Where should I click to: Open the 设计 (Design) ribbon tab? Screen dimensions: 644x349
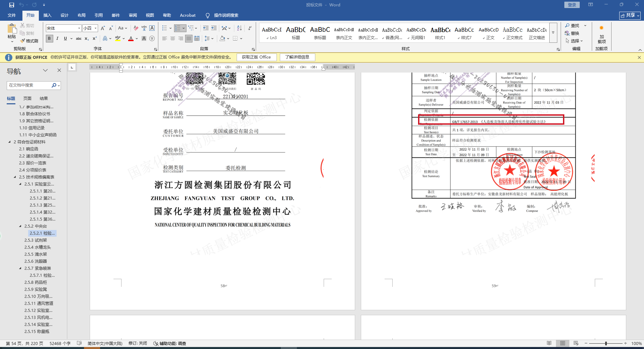(x=65, y=15)
